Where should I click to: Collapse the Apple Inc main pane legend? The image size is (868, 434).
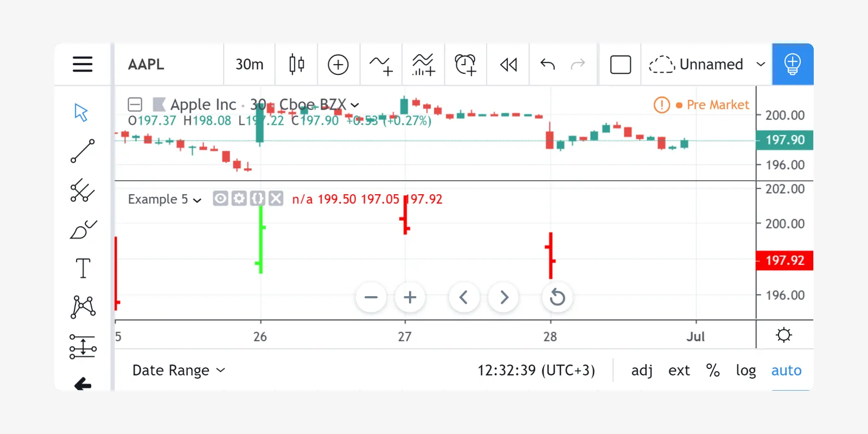(135, 104)
